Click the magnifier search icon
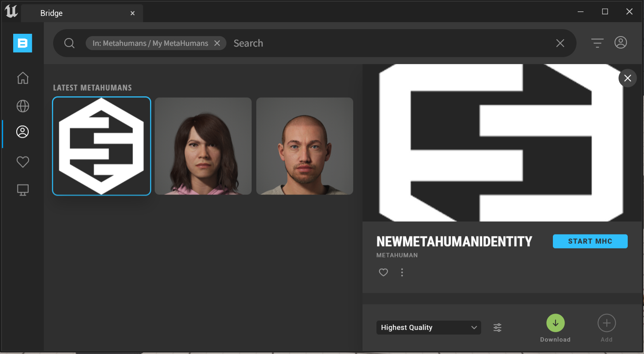Viewport: 644px width, 354px height. [x=69, y=43]
